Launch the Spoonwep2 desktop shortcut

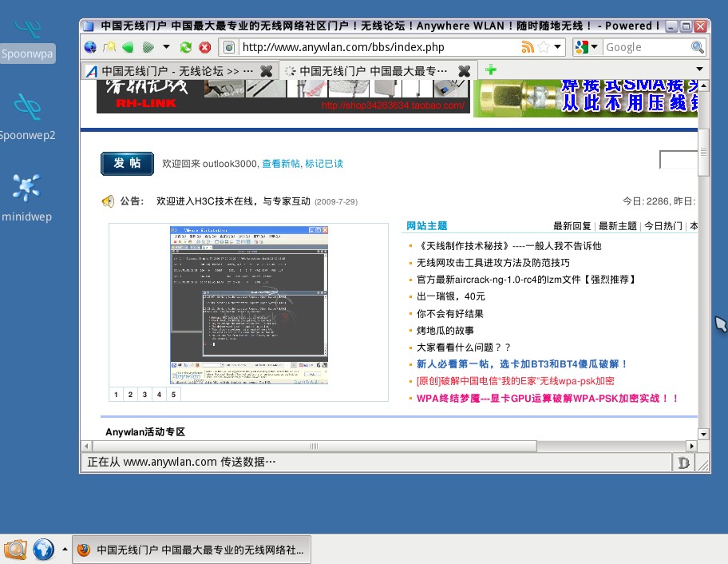(x=27, y=116)
